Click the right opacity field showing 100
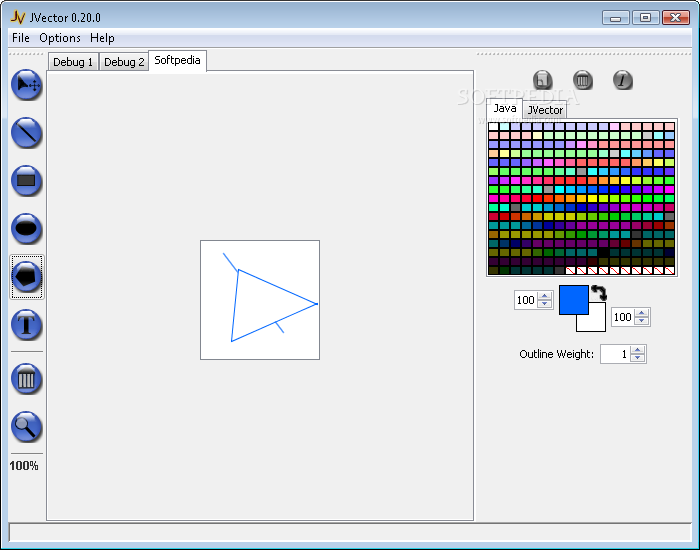Screen dimensions: 700x550 point(623,317)
